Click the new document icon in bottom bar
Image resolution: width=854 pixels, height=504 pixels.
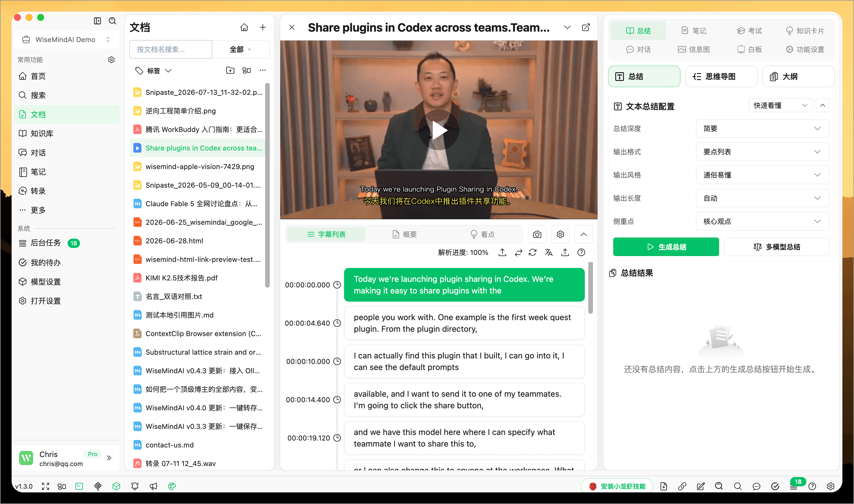pos(663,486)
